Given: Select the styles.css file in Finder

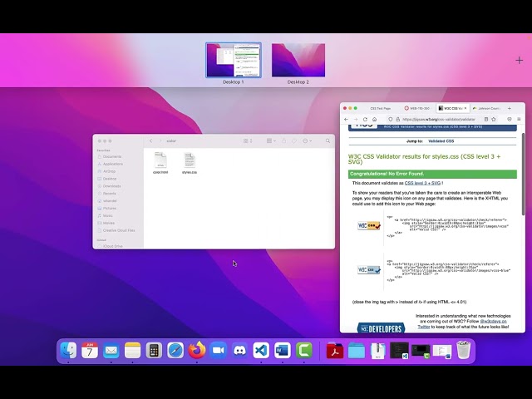Looking at the screenshot, I should point(190,163).
